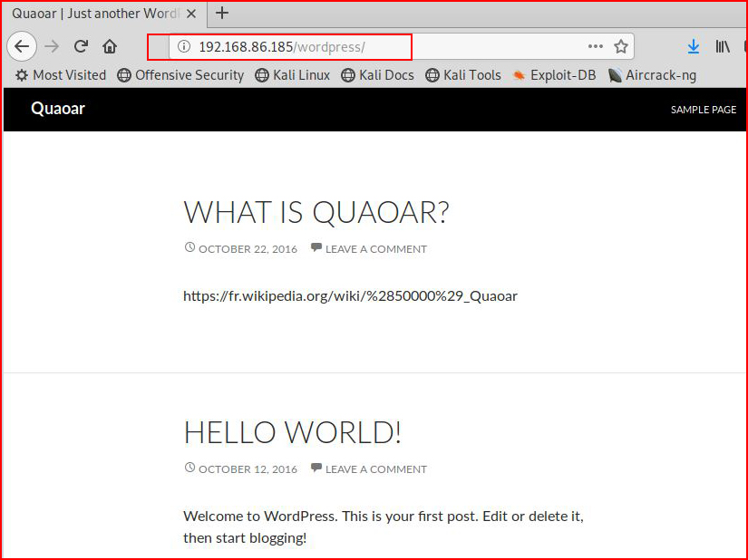The width and height of the screenshot is (748, 560).
Task: Show site information via the info icon
Action: pos(184,46)
